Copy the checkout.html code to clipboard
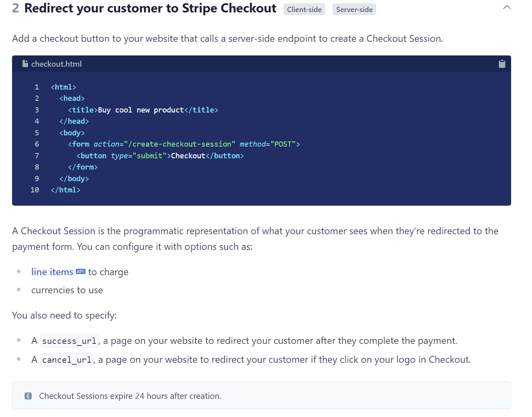 pos(501,63)
